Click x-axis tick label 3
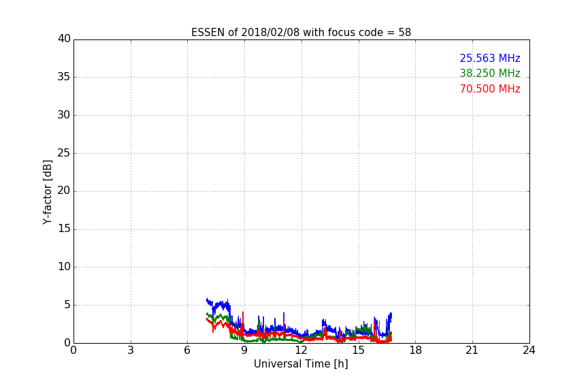This screenshot has width=588, height=392. (x=131, y=350)
